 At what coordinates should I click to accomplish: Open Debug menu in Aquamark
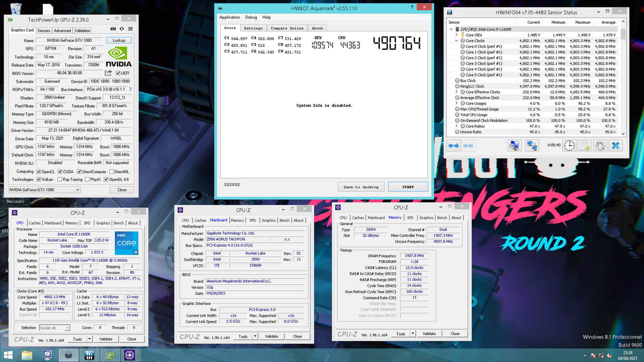[x=251, y=17]
